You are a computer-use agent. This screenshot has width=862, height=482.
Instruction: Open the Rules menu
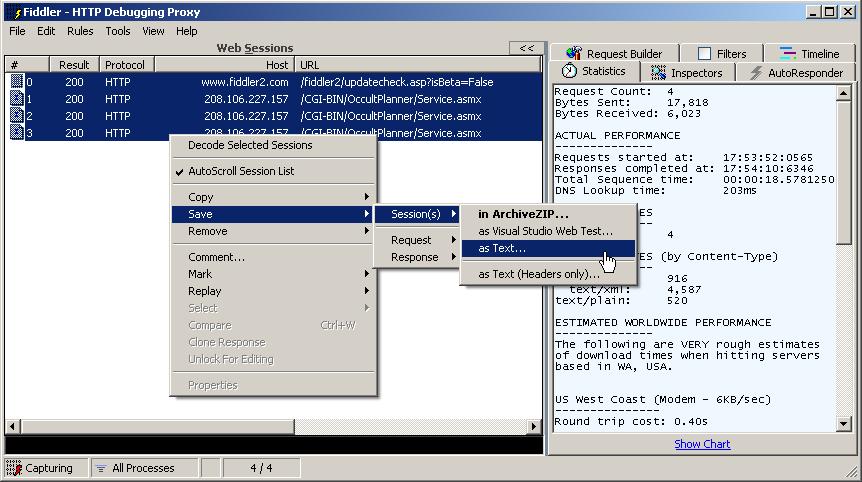pyautogui.click(x=80, y=31)
